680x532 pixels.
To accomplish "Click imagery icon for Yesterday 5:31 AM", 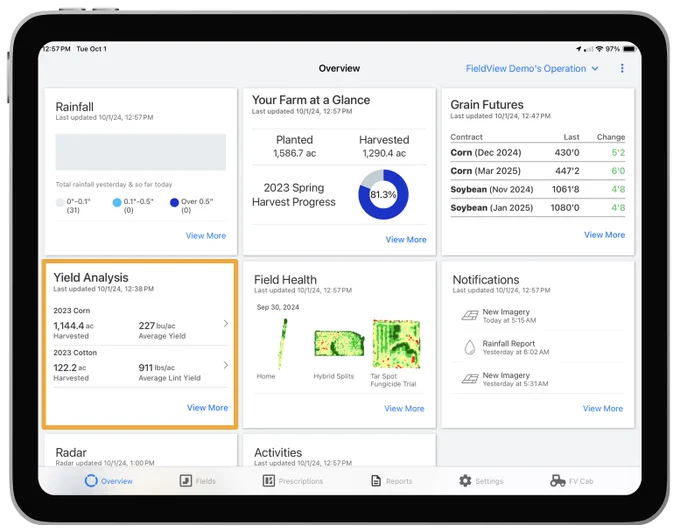I will click(x=470, y=379).
